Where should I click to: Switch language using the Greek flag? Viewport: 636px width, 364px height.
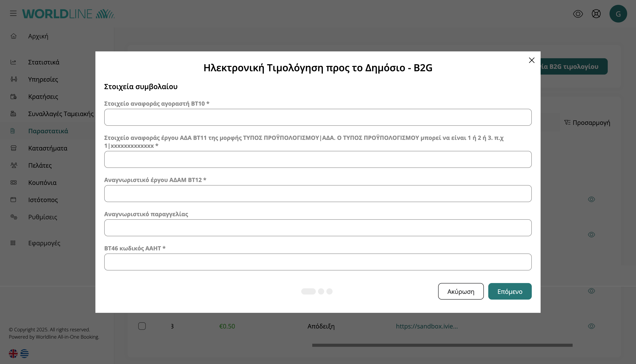pos(25,353)
